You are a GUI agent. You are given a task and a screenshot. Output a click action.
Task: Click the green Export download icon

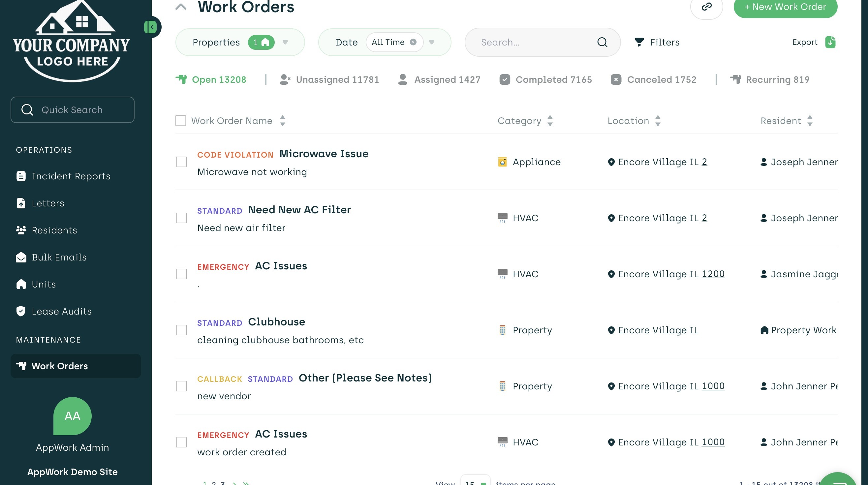(830, 42)
